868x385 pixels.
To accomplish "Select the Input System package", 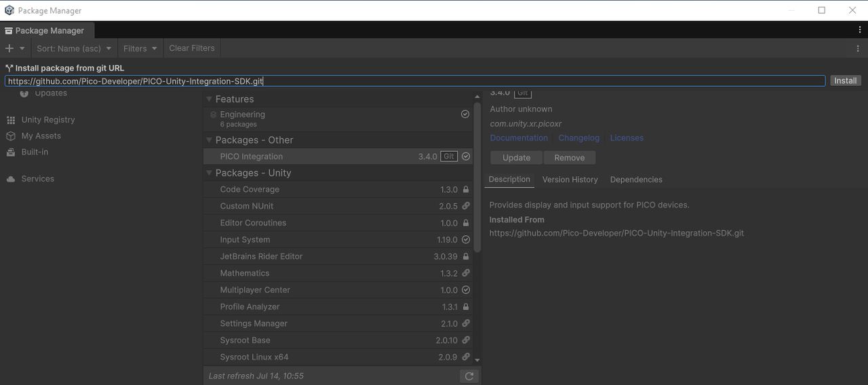I will click(x=338, y=240).
